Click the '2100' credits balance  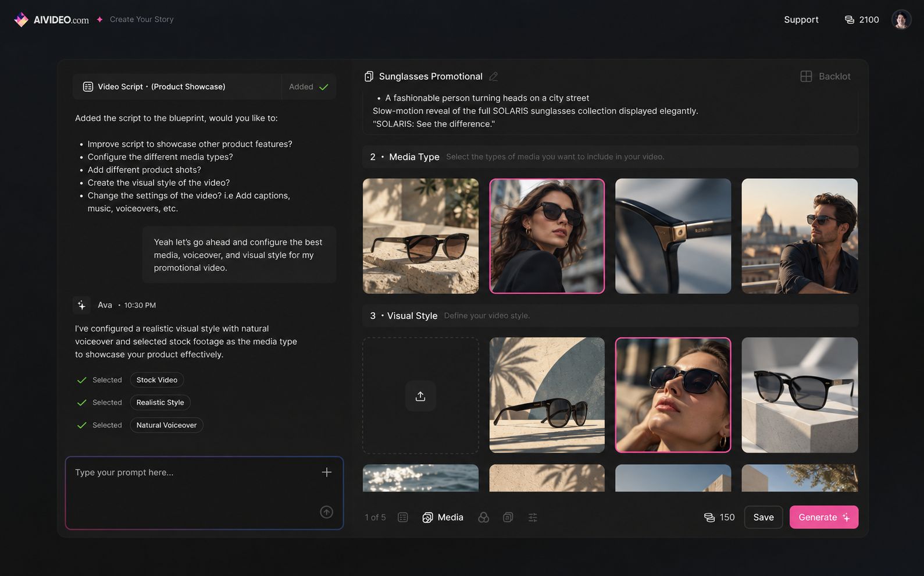(869, 20)
